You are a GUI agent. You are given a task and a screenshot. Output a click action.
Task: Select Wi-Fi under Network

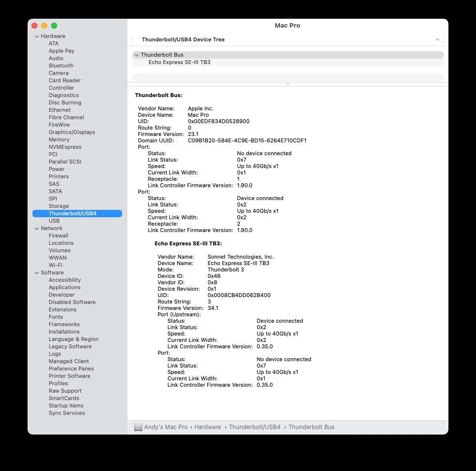56,265
